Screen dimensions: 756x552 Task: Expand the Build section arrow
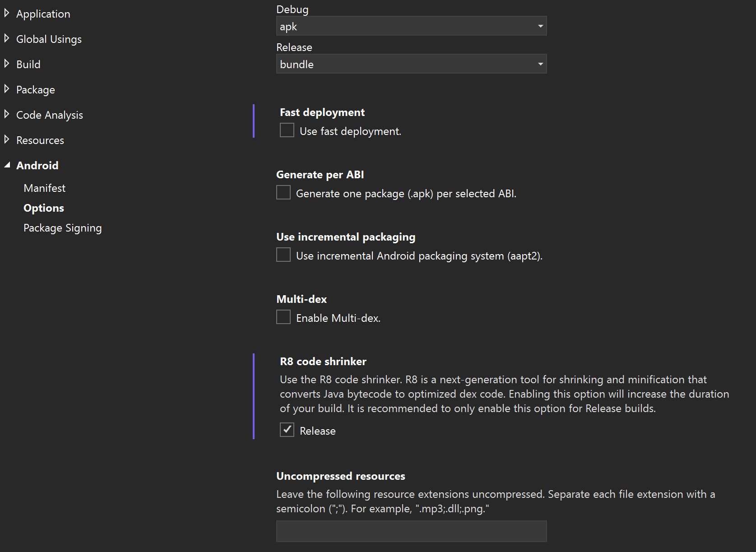pos(7,64)
